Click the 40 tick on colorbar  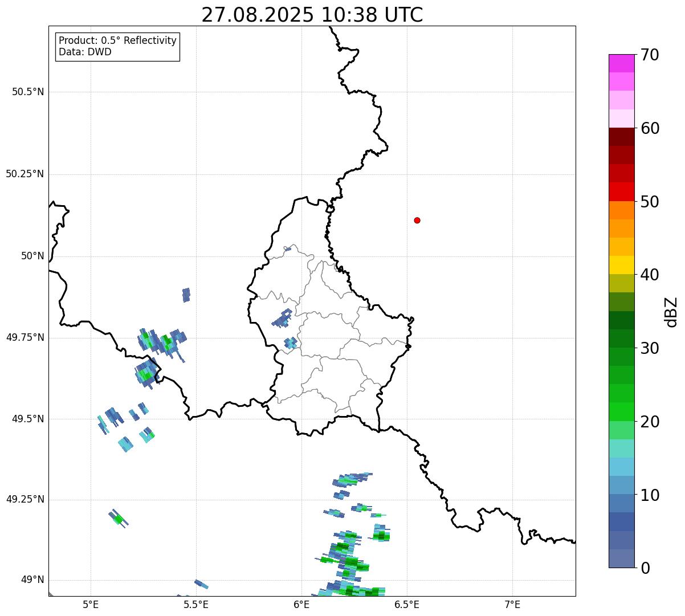(650, 275)
